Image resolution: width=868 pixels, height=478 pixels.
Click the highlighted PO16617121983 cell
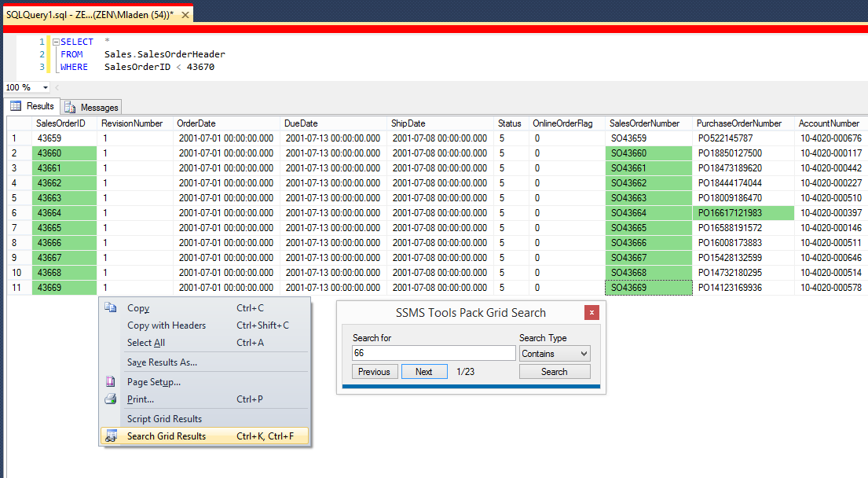coord(743,213)
